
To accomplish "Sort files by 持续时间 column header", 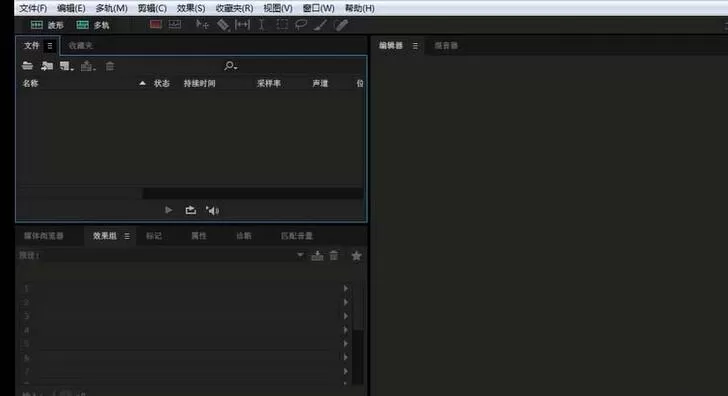I will click(x=200, y=84).
